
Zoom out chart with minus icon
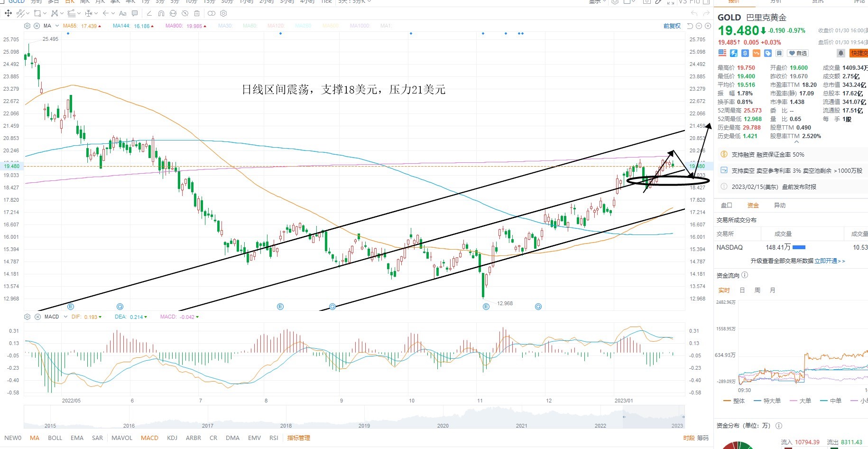[x=699, y=26]
